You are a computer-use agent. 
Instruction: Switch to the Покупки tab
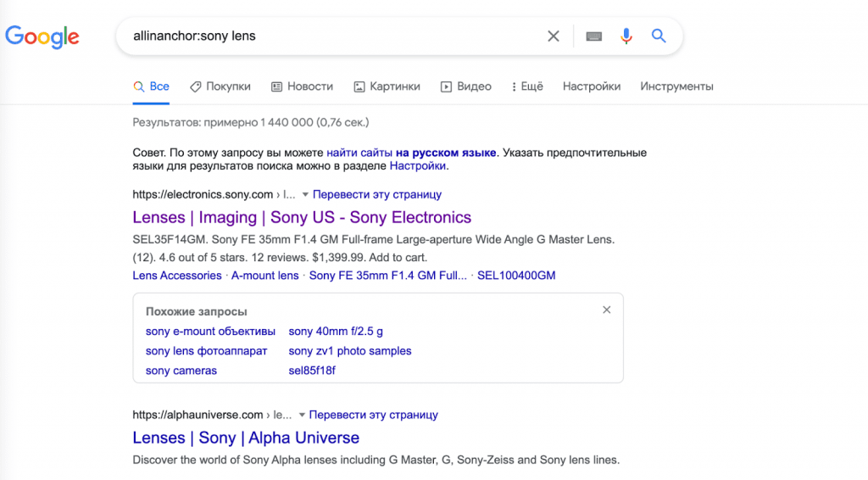point(220,87)
